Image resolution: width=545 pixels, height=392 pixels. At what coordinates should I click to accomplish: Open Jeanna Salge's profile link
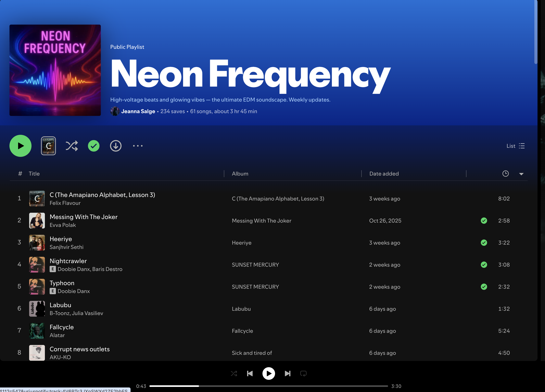[x=138, y=111]
